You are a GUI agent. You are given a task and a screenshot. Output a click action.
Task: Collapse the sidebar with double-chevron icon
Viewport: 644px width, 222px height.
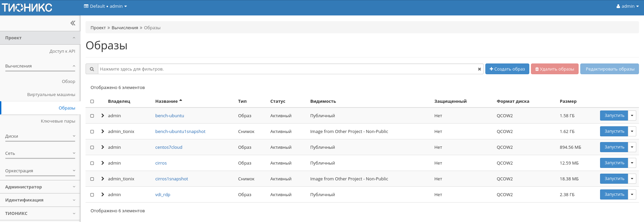[x=73, y=23]
